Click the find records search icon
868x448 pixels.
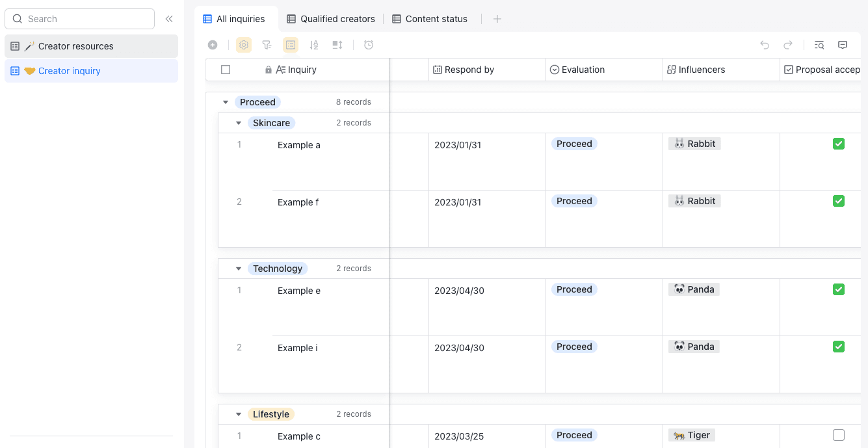coord(819,45)
